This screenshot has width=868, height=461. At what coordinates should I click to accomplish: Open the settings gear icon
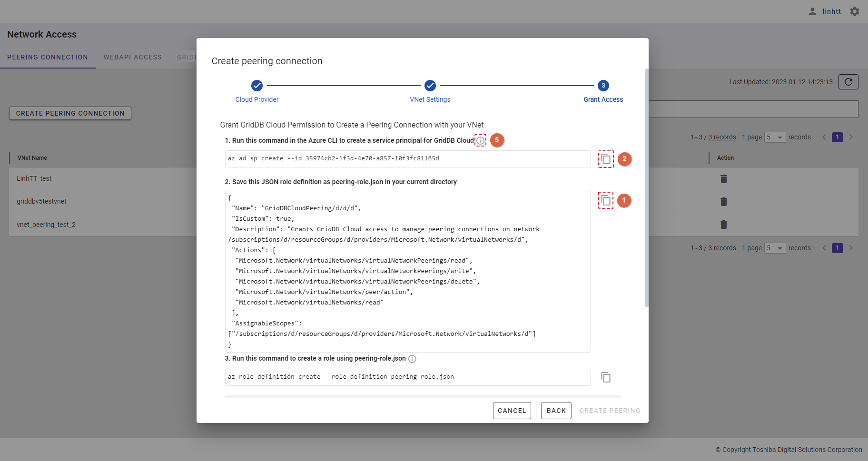(x=855, y=11)
